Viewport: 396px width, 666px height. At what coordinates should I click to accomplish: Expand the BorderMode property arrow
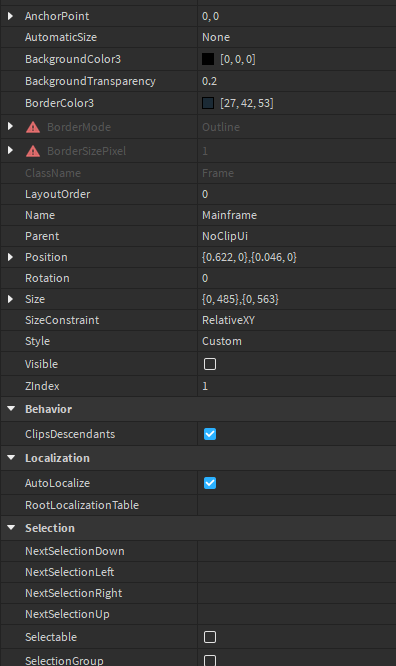coord(10,127)
